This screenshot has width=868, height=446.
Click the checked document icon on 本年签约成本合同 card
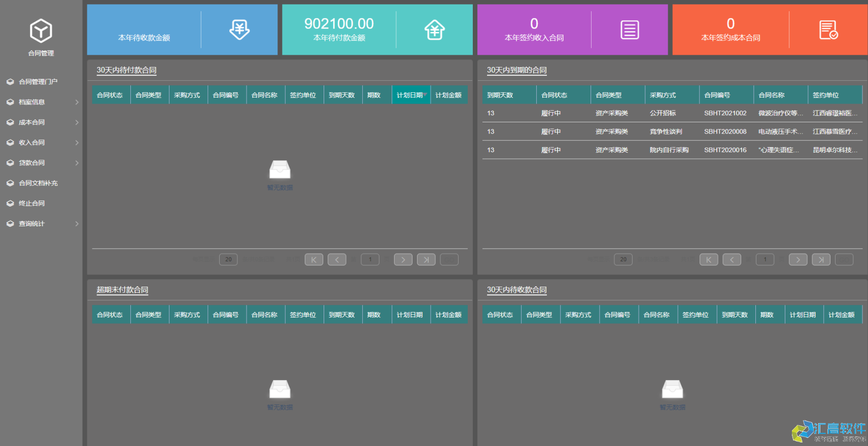click(828, 29)
